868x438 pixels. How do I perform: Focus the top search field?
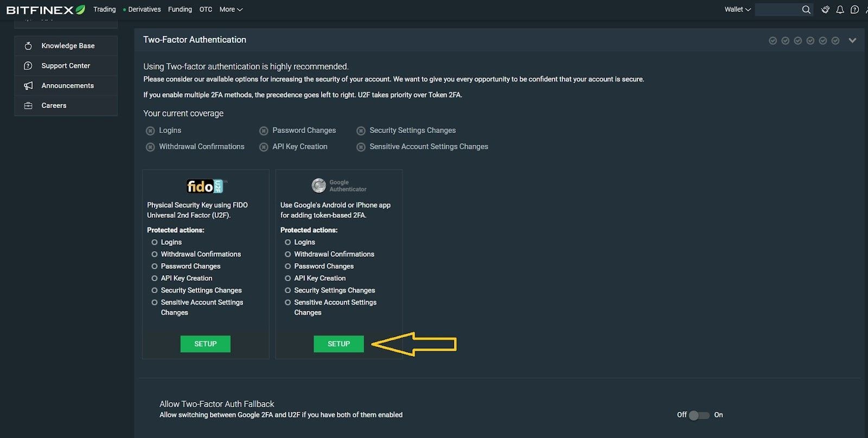(778, 9)
